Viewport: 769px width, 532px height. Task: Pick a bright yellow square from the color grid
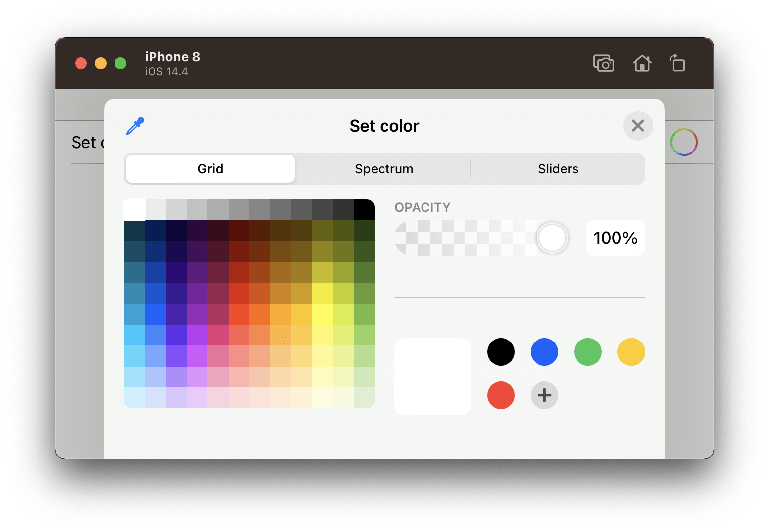click(x=323, y=313)
